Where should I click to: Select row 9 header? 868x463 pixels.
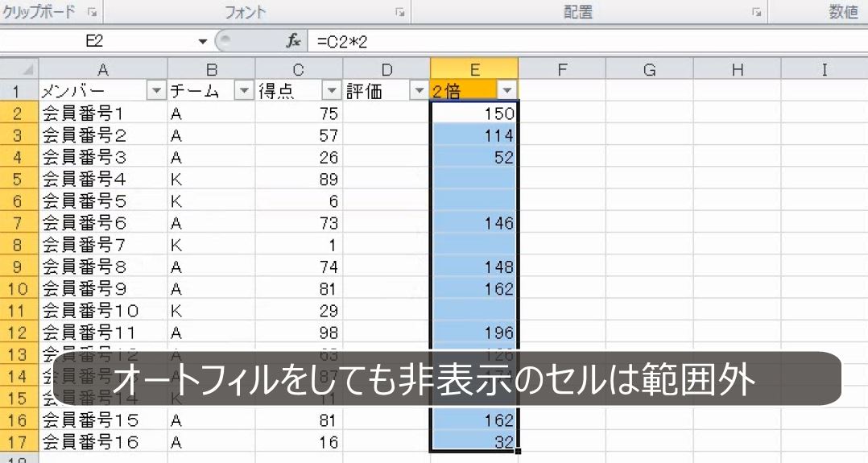19,267
